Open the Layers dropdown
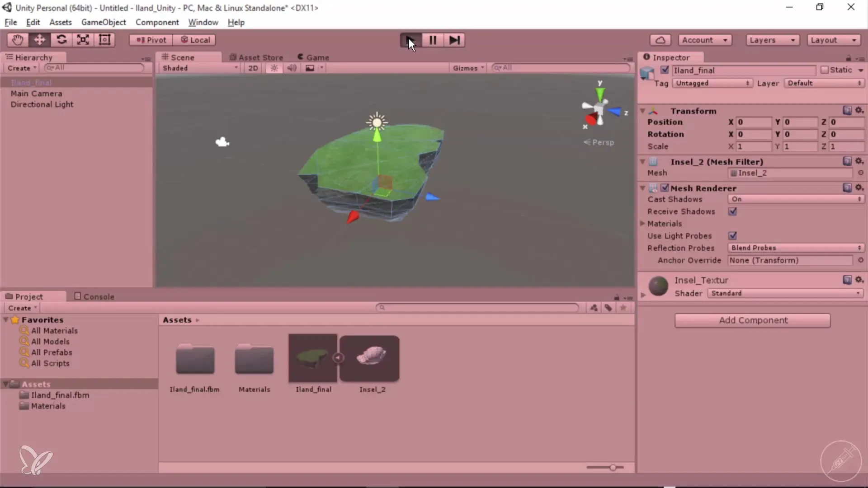Viewport: 868px width, 488px height. tap(773, 40)
